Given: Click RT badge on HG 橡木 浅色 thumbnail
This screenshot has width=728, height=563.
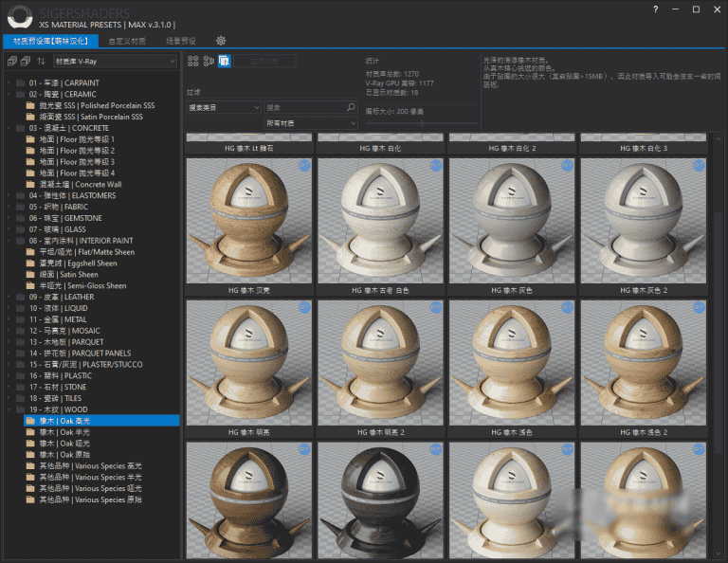Looking at the screenshot, I should [x=568, y=307].
